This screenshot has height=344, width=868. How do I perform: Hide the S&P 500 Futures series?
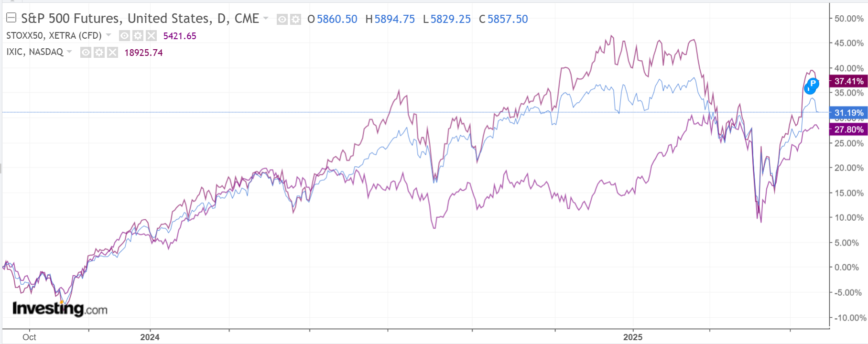tap(282, 19)
